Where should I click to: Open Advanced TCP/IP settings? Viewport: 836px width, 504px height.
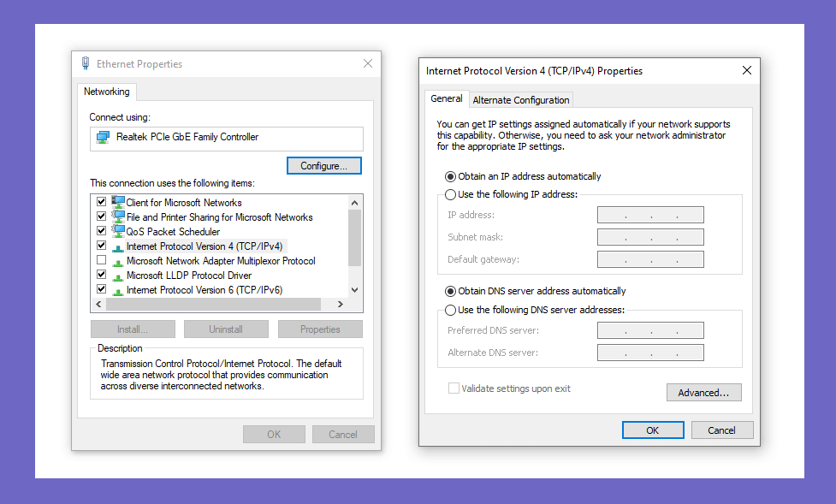click(703, 393)
